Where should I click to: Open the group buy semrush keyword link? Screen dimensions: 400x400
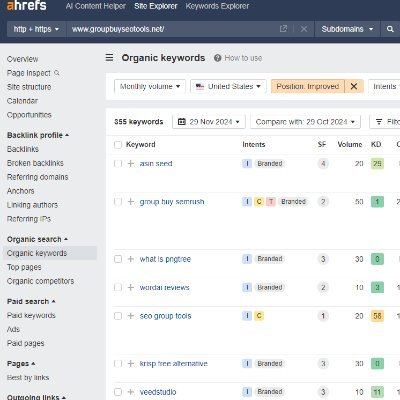pyautogui.click(x=172, y=202)
